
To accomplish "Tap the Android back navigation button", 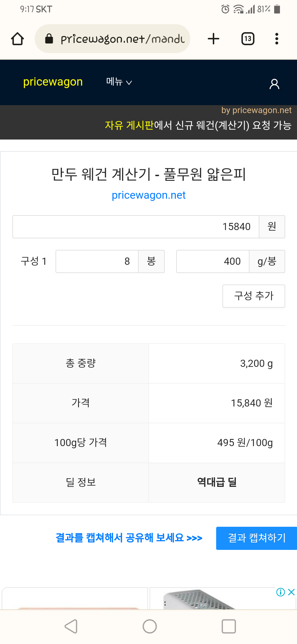I will tap(71, 627).
